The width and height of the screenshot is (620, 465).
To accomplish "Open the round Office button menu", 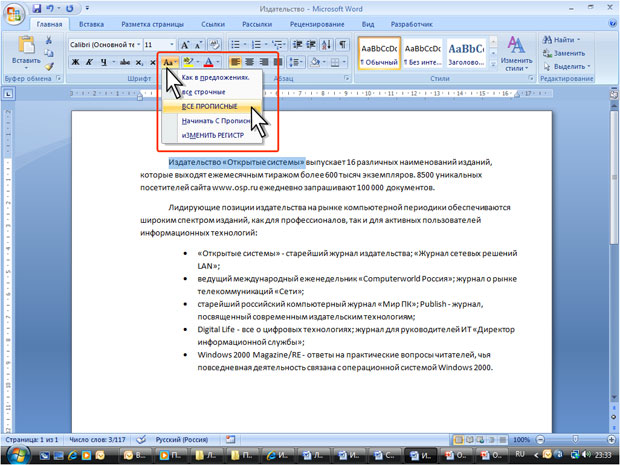I will click(x=14, y=14).
